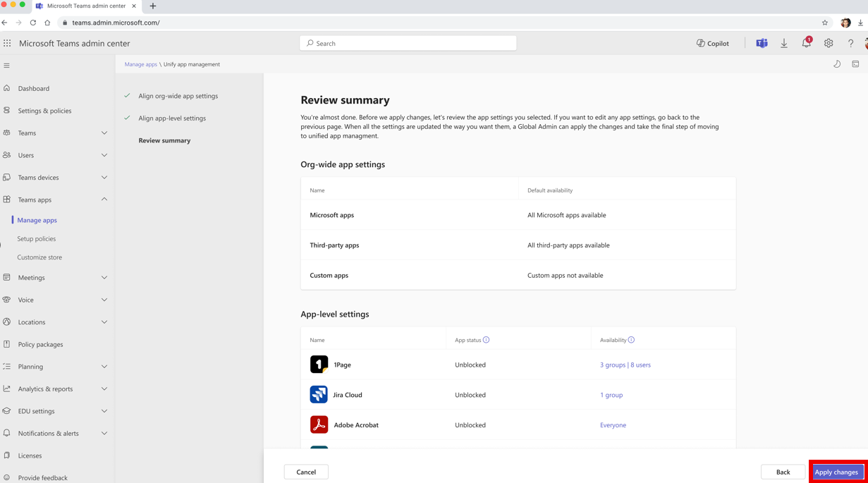The height and width of the screenshot is (483, 868).
Task: Click the help question mark icon
Action: [850, 44]
